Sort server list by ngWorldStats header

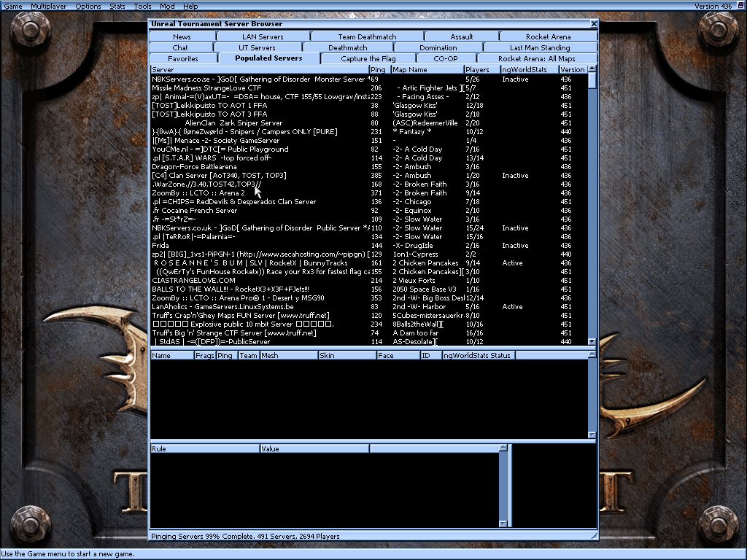pos(530,69)
